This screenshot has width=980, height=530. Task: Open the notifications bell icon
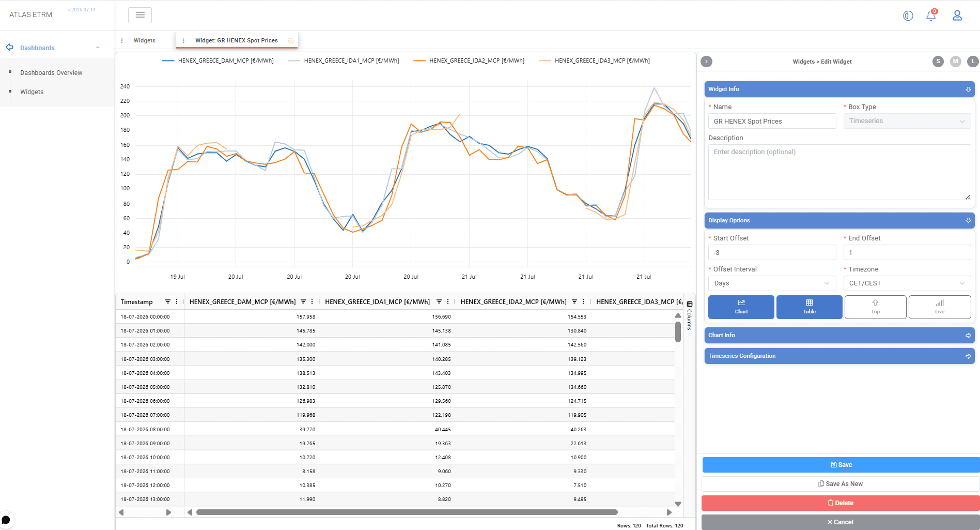931,16
